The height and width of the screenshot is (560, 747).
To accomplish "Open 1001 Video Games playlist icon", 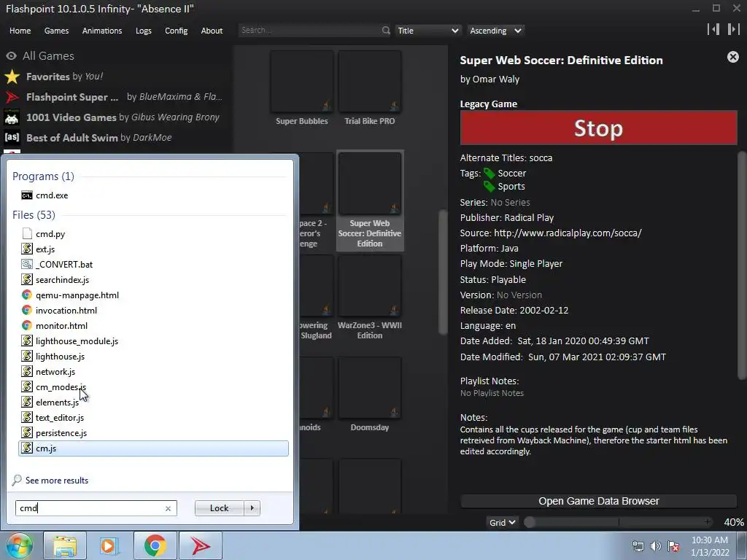I will click(12, 117).
